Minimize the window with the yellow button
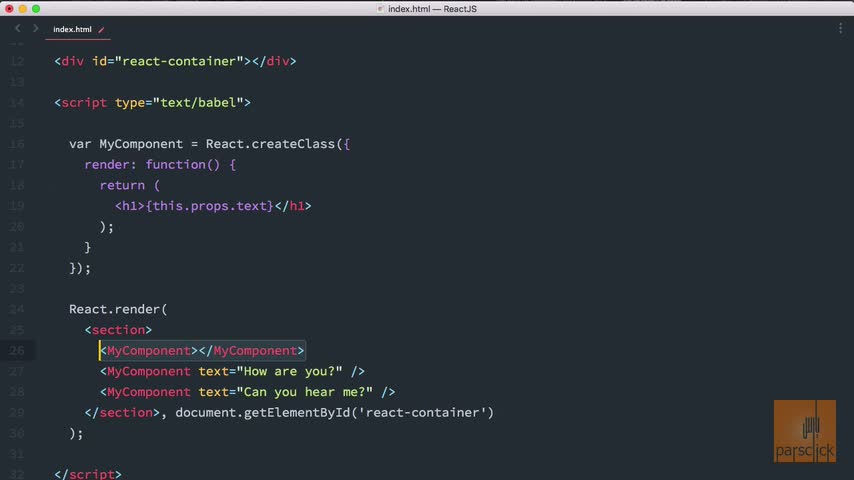The height and width of the screenshot is (480, 854). coord(22,9)
